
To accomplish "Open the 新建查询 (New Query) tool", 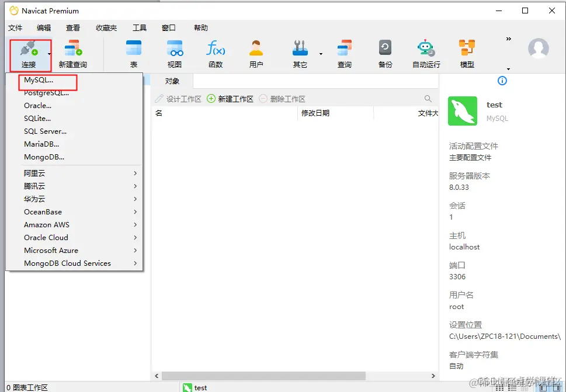I will pyautogui.click(x=73, y=54).
